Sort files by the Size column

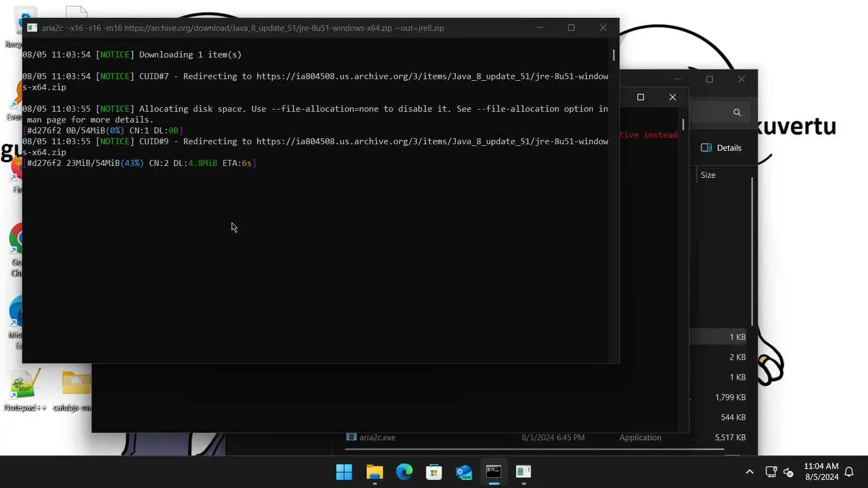[x=708, y=175]
